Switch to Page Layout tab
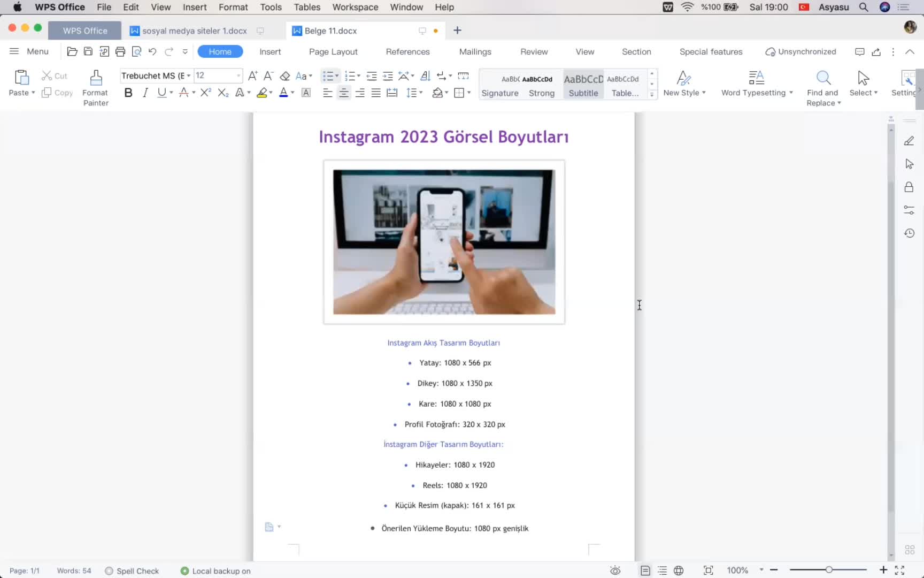The width and height of the screenshot is (924, 578). point(333,51)
